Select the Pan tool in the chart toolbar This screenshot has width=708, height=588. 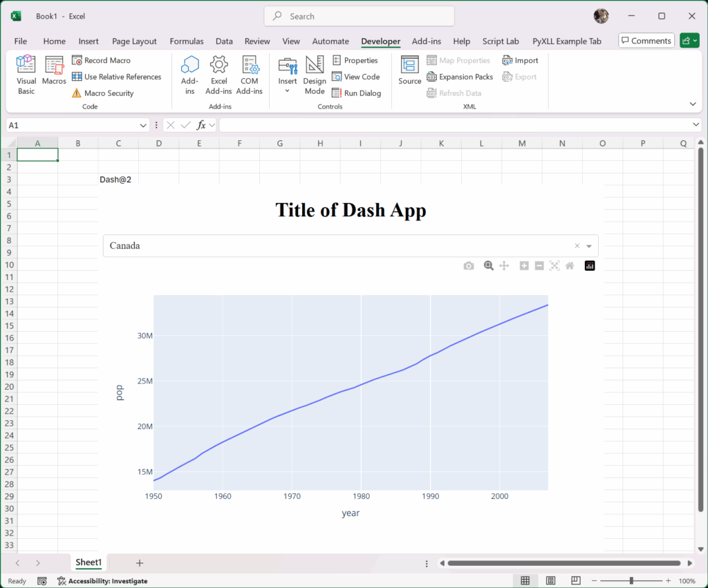point(504,266)
